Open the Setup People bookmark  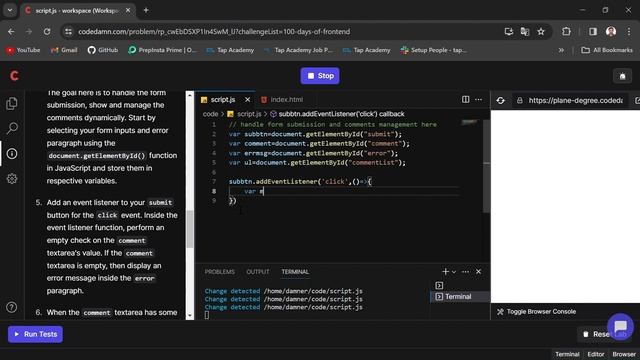tap(433, 50)
